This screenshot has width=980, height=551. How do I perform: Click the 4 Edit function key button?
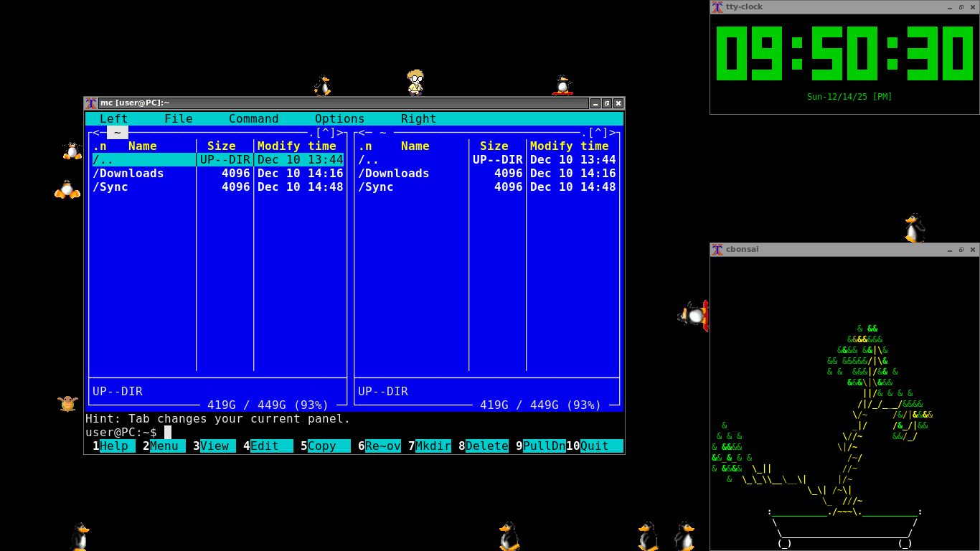(x=268, y=446)
